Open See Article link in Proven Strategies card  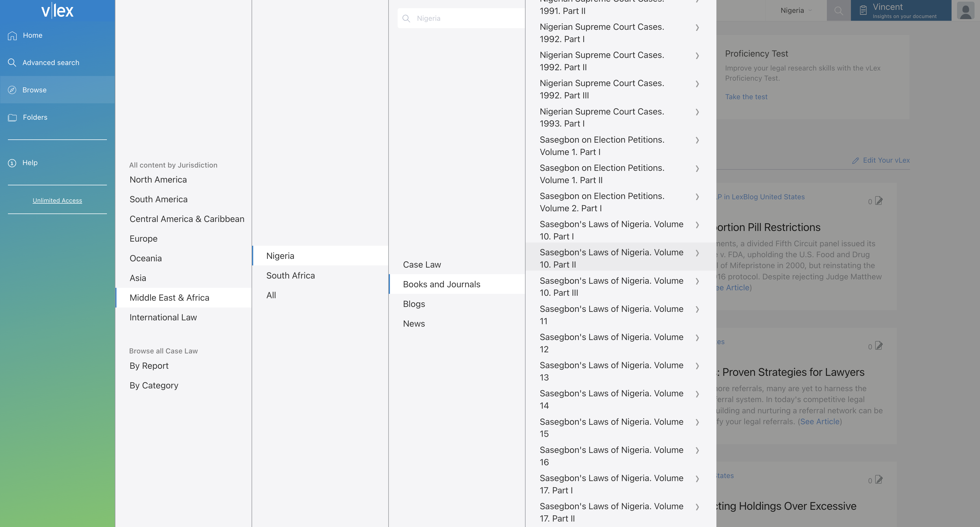(820, 422)
